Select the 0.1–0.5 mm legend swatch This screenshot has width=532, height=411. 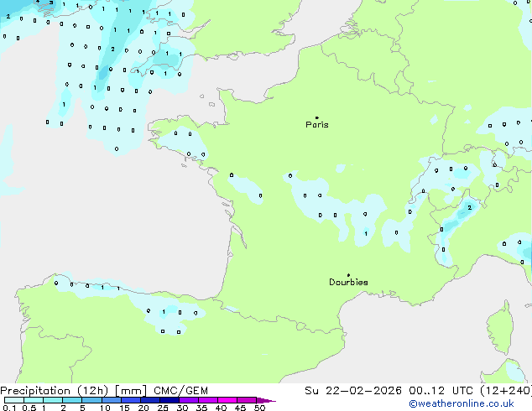click(x=14, y=400)
